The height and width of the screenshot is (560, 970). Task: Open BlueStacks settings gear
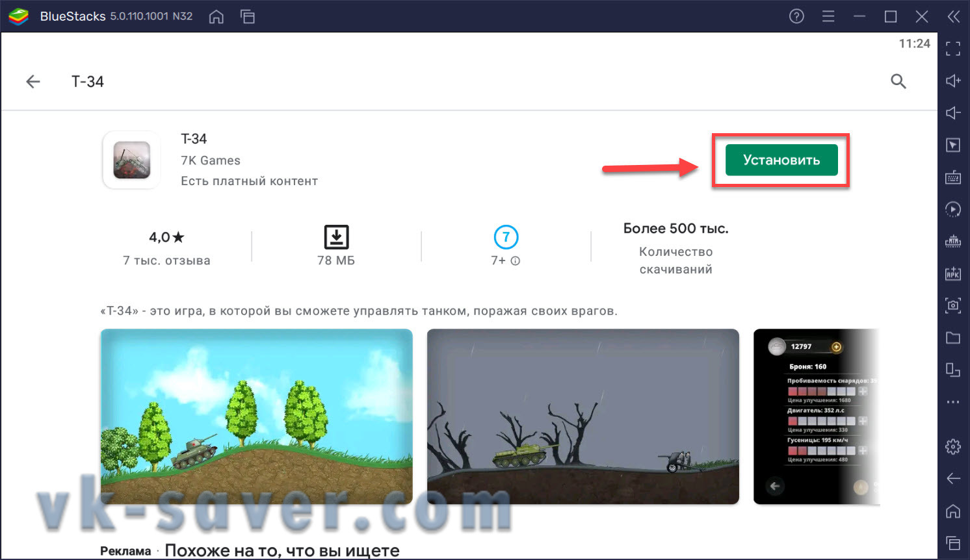click(953, 447)
